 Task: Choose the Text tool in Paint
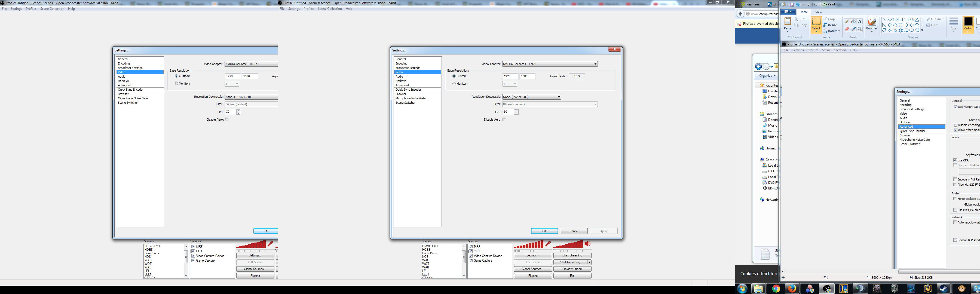[860, 22]
